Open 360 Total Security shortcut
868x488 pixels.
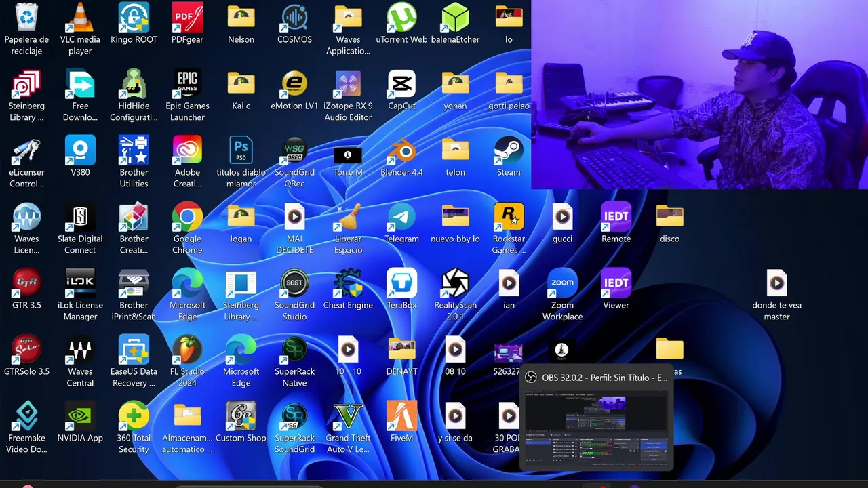click(x=134, y=417)
